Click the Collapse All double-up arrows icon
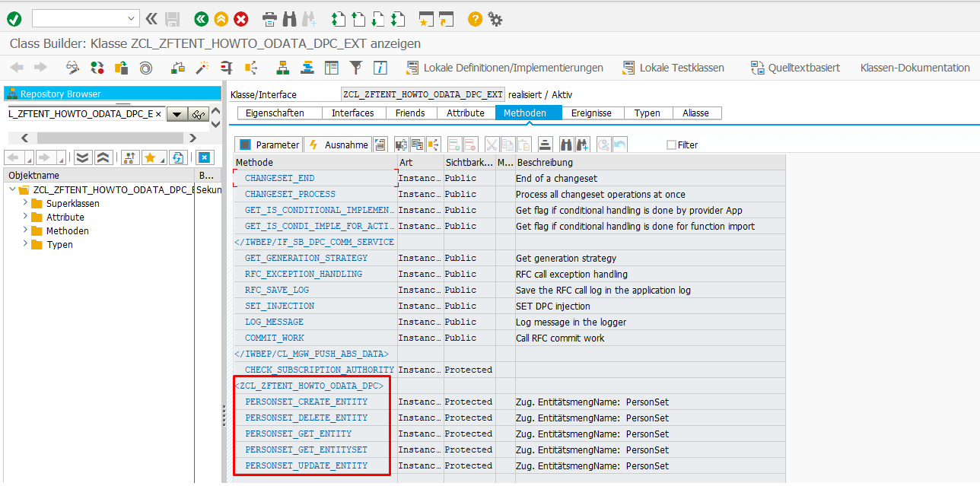 pos(103,157)
